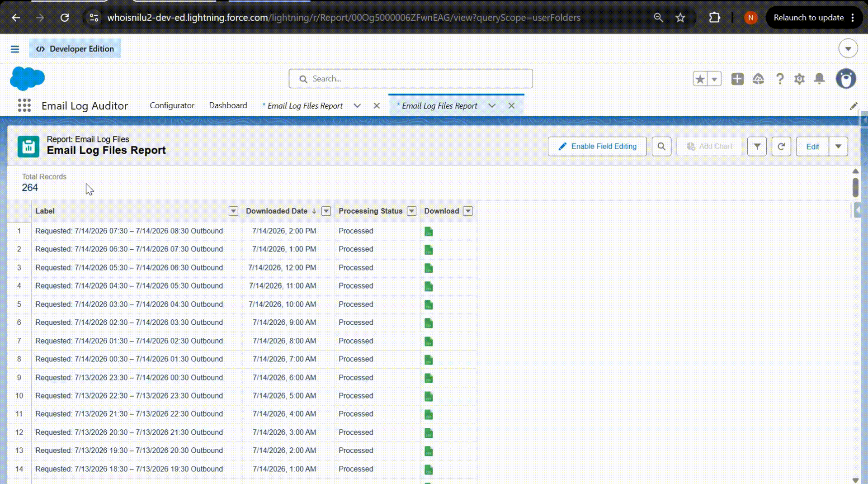Download the file for row 8
Viewport: 868px width, 484px height.
click(429, 360)
